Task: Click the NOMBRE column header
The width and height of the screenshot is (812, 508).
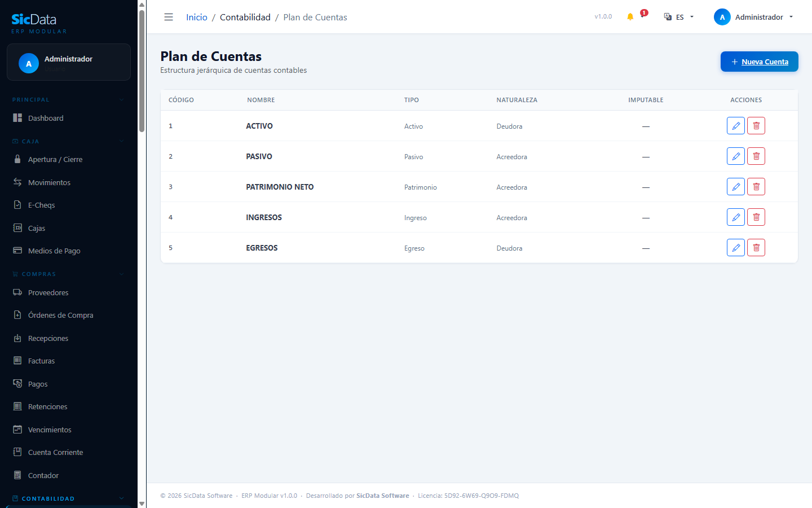Action: (x=261, y=100)
